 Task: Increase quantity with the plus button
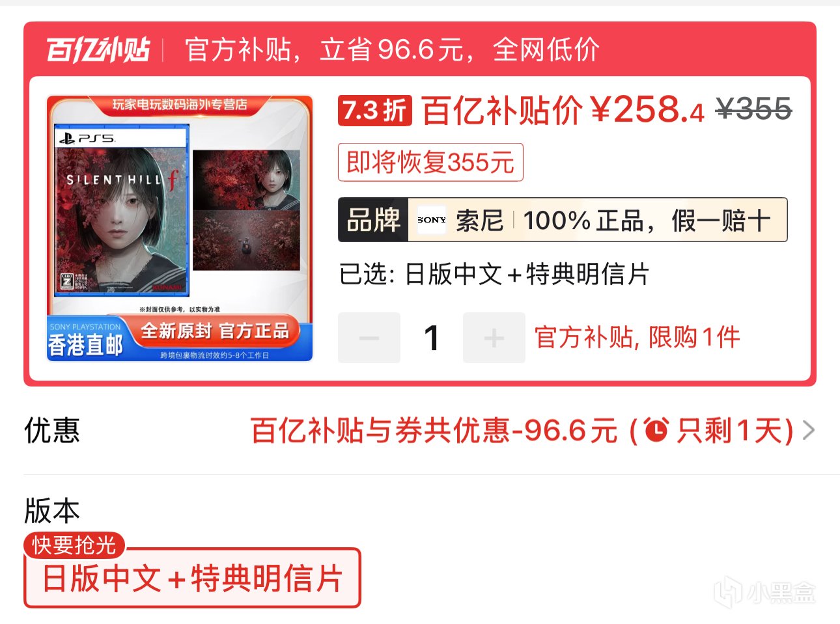pyautogui.click(x=494, y=338)
